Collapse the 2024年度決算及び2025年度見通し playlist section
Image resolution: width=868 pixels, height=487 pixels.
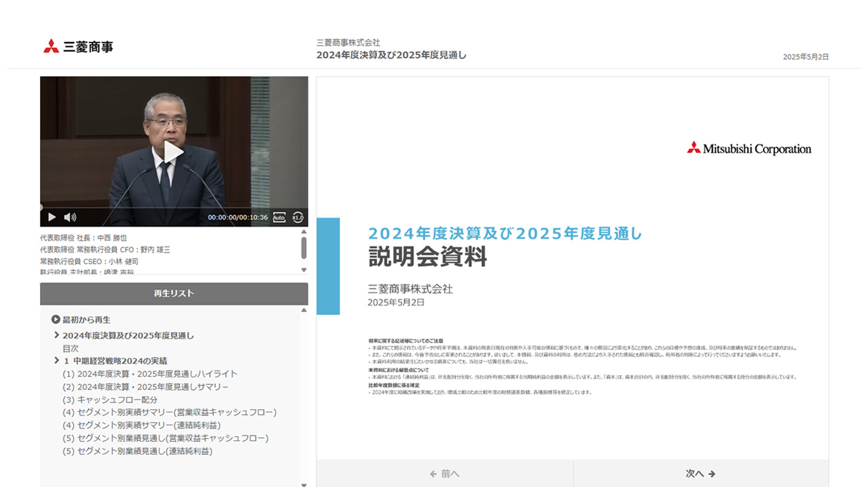click(x=56, y=336)
